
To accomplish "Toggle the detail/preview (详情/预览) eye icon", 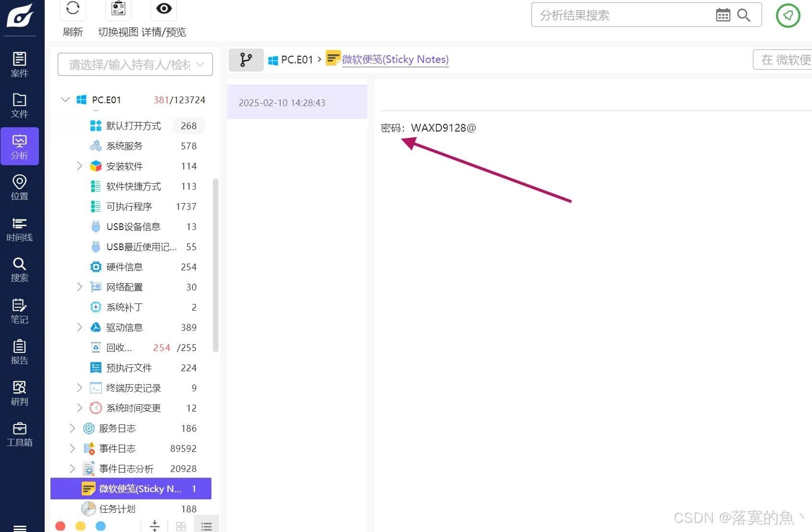I will (x=164, y=9).
